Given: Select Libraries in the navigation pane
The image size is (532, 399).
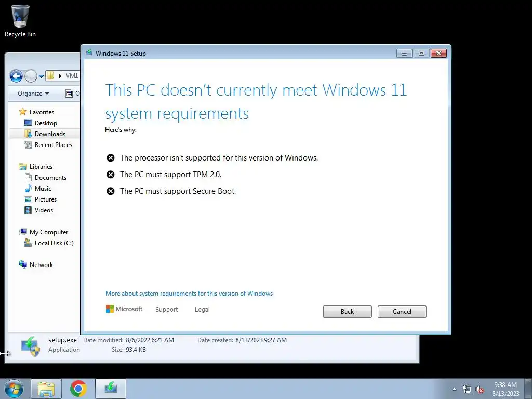Looking at the screenshot, I should (41, 167).
